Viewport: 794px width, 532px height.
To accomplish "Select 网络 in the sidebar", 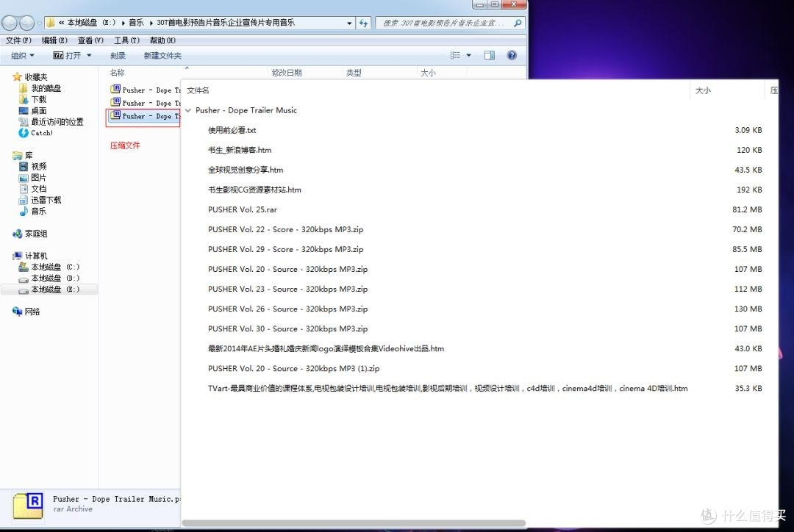I will (26, 312).
